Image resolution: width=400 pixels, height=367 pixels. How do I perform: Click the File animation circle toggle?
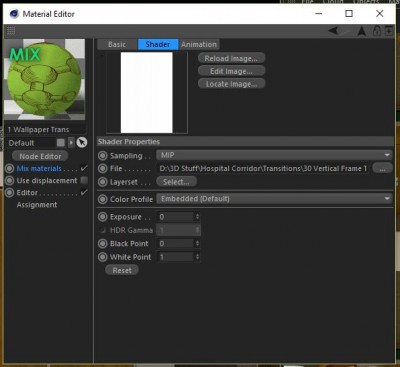(103, 168)
